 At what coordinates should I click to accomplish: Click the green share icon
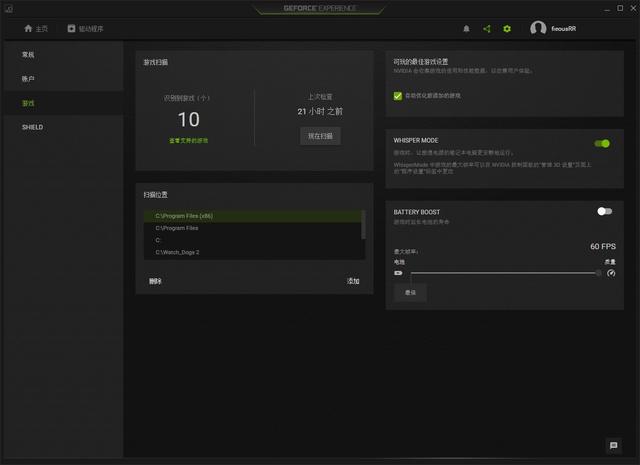(487, 29)
